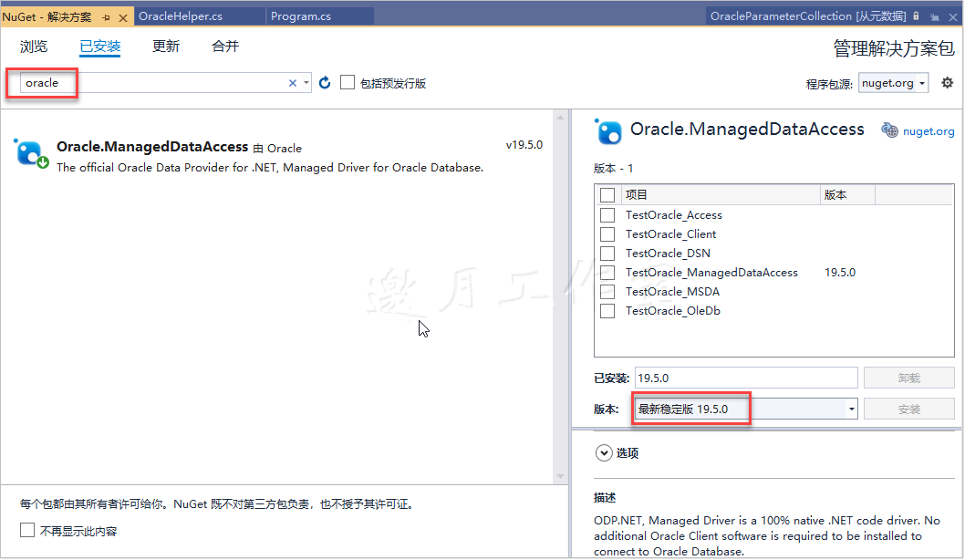
Task: Switch to the 更新 tab
Action: (x=165, y=46)
